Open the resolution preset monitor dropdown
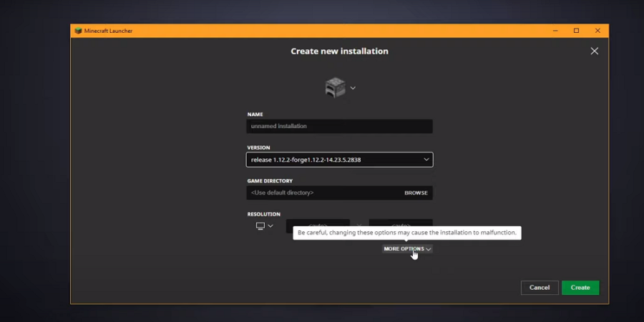Screen dimensions: 644x322 pyautogui.click(x=264, y=226)
